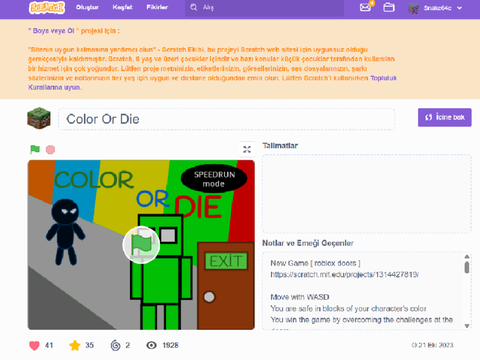This screenshot has height=360, width=480.
Task: Click the notes scrollbar up arrow
Action: tap(467, 256)
